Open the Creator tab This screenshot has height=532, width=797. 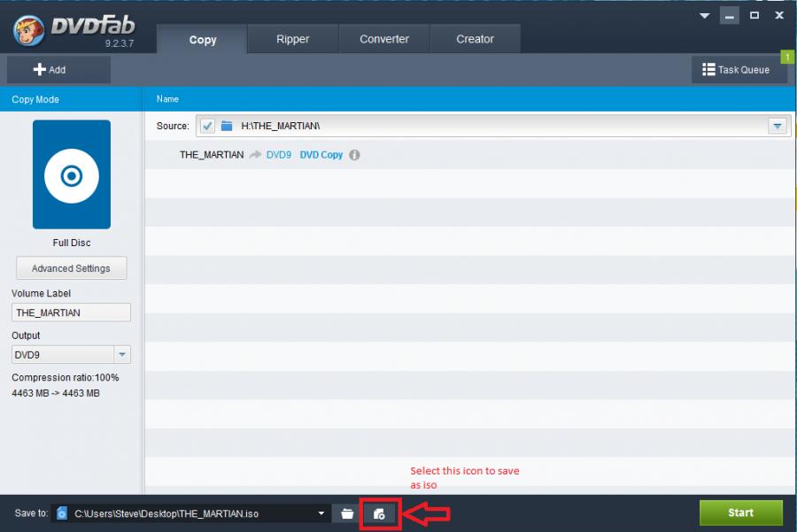pyautogui.click(x=476, y=39)
